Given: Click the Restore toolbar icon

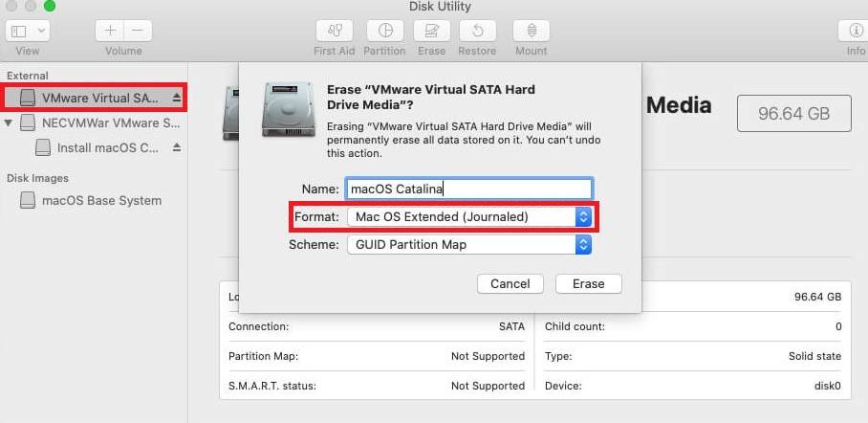Looking at the screenshot, I should (x=477, y=31).
